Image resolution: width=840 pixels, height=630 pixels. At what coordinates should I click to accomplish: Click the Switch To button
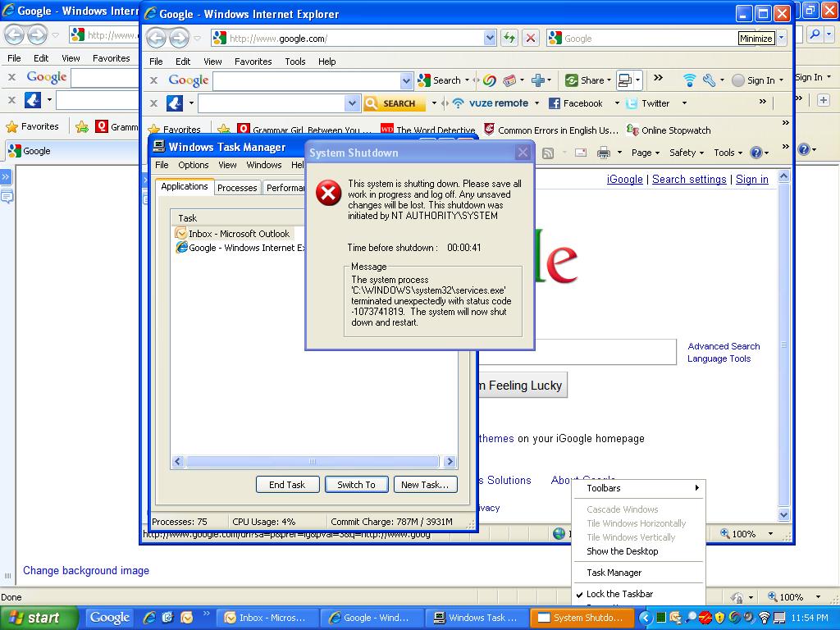356,485
